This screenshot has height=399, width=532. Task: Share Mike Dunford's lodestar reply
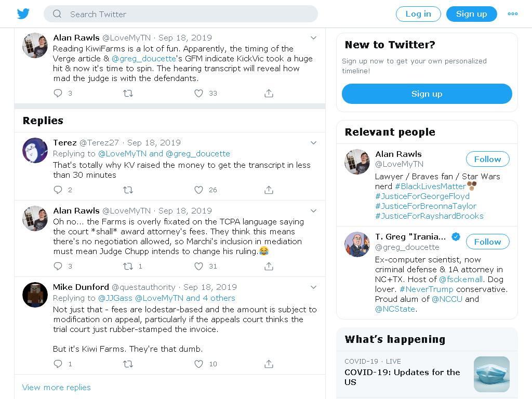[x=269, y=364]
